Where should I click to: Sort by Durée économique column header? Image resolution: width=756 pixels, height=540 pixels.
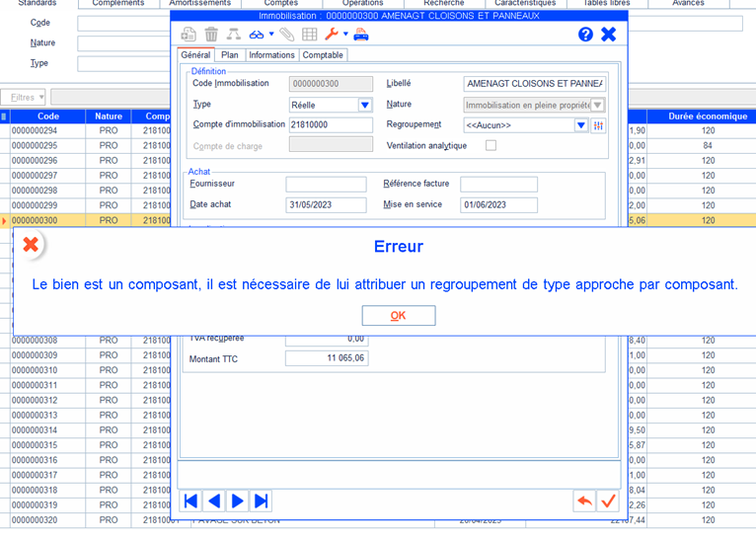[x=707, y=116]
